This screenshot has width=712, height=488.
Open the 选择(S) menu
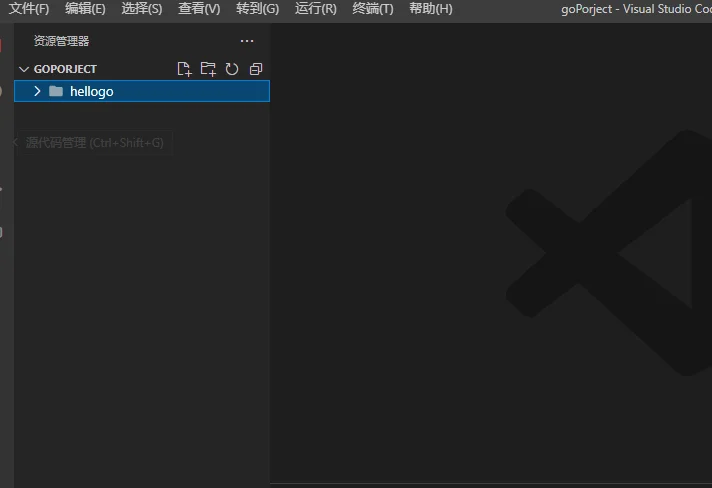tap(142, 9)
